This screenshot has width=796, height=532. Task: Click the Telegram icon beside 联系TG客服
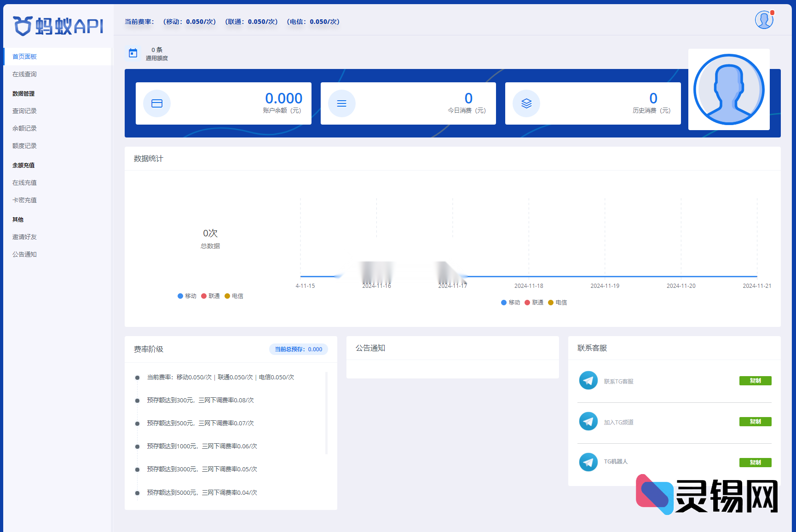tap(588, 380)
